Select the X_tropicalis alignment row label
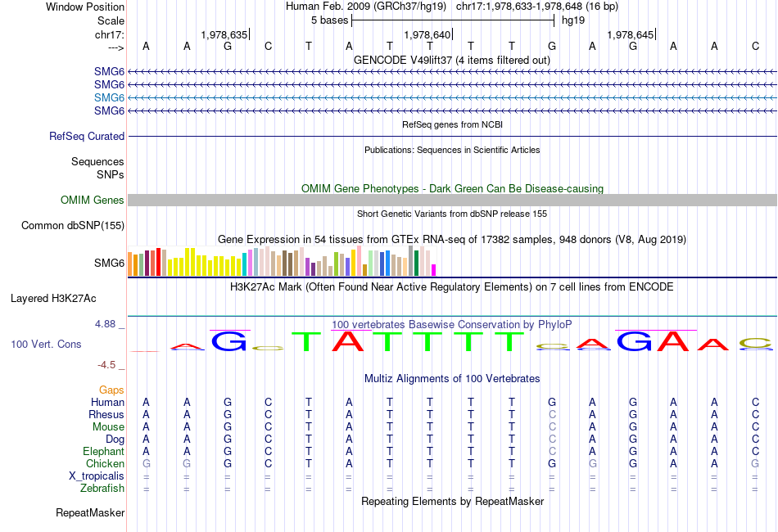Image resolution: width=778 pixels, height=532 pixels. (x=97, y=476)
